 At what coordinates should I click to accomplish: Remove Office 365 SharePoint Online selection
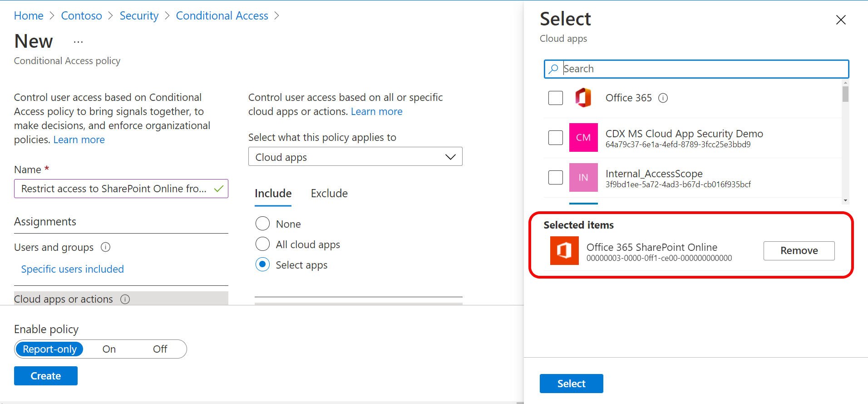799,251
